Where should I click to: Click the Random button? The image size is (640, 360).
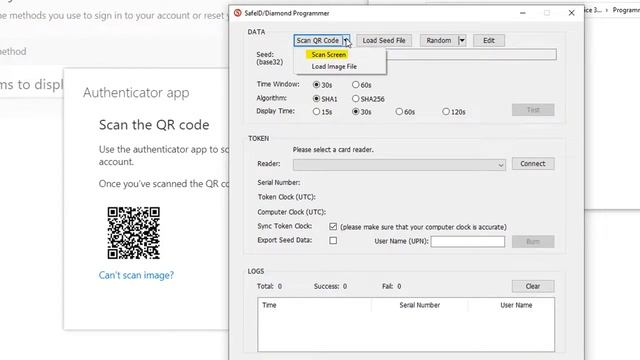coord(439,40)
